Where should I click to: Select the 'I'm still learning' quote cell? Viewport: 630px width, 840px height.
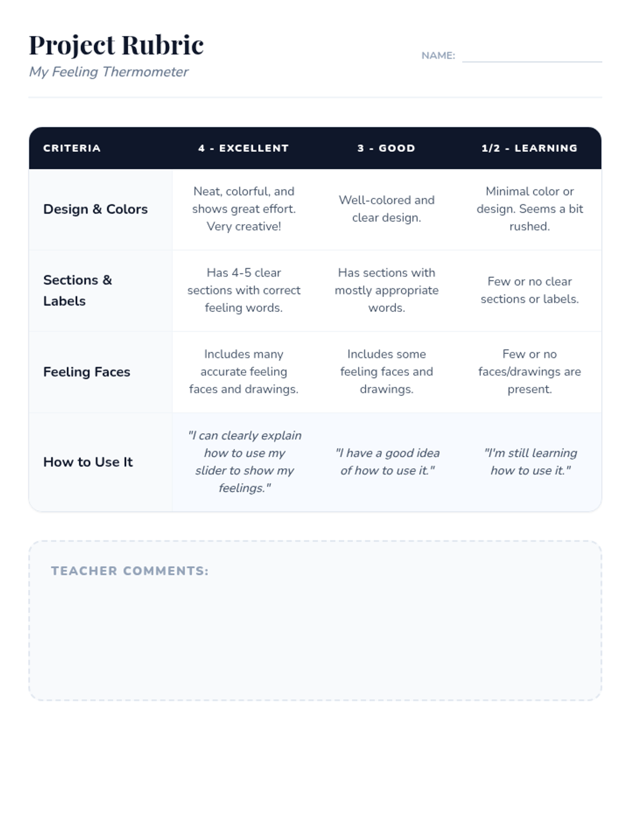[529, 462]
